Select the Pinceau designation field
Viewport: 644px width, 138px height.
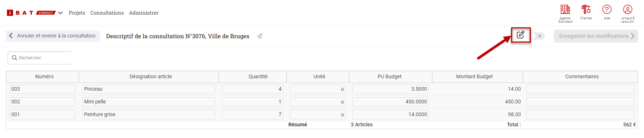coord(149,89)
